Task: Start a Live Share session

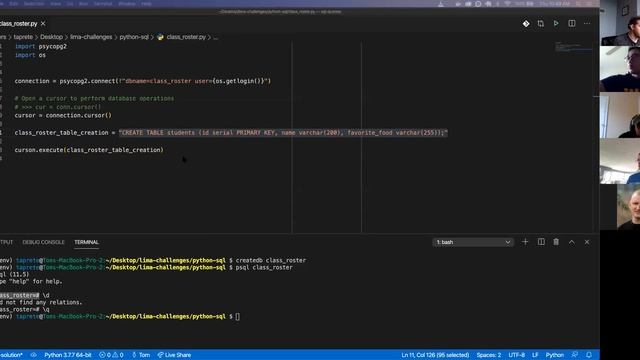Action: (174, 355)
